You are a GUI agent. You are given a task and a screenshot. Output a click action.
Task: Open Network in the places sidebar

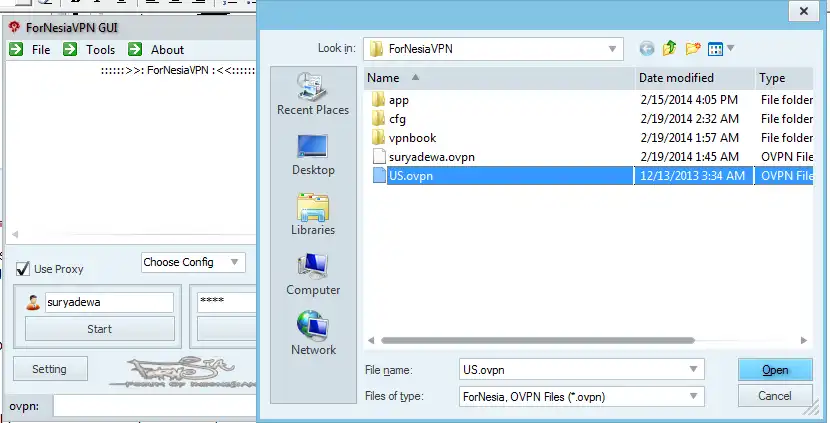point(313,334)
